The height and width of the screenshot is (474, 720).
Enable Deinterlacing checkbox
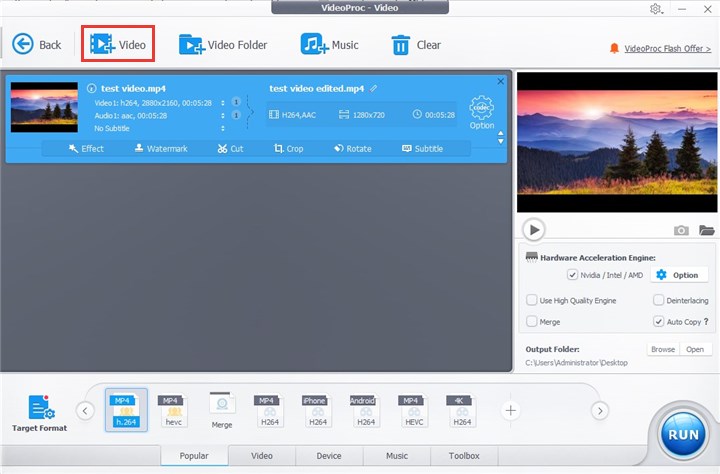click(658, 300)
